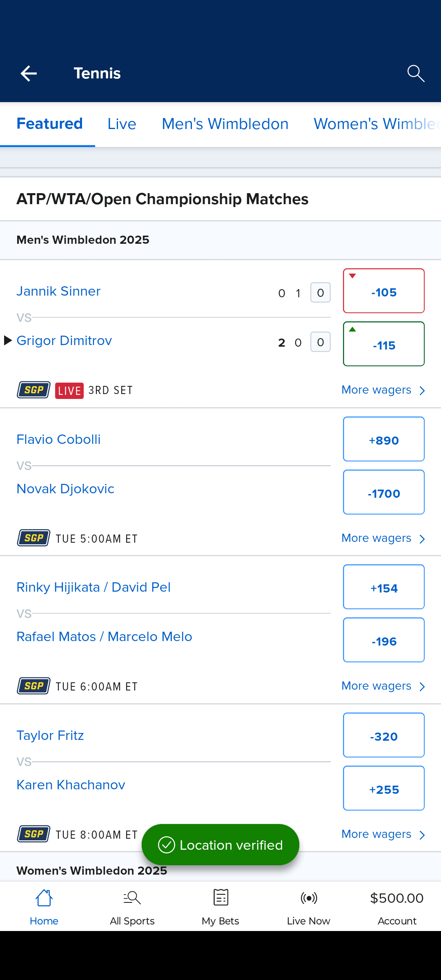
Task: Expand More wagers for Fritz vs Khachanov
Action: tap(383, 834)
